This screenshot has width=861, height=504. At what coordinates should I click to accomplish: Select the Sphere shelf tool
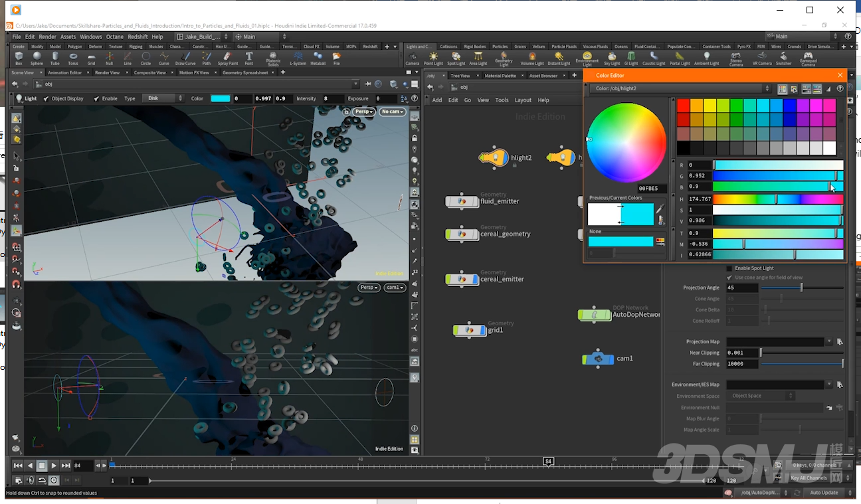[37, 58]
